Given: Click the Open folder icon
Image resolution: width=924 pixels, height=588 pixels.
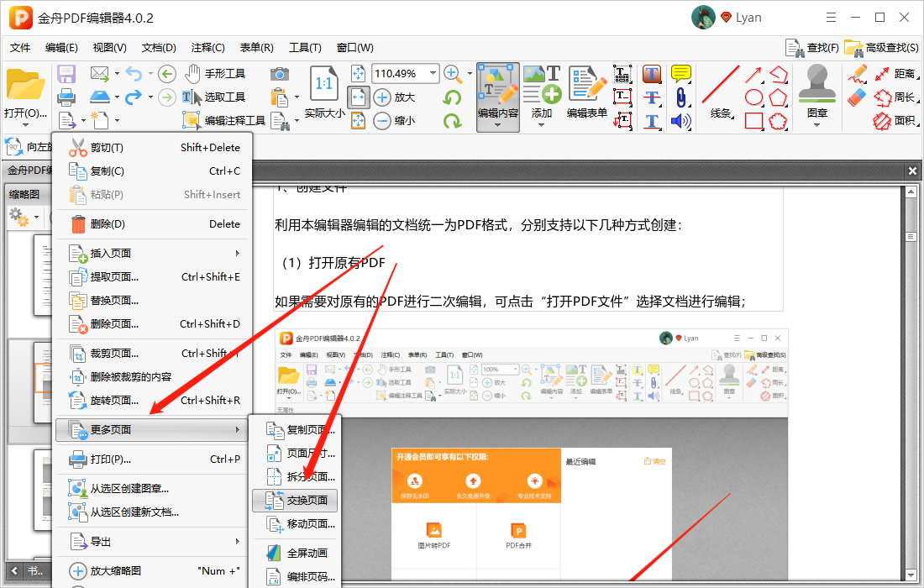Looking at the screenshot, I should (x=25, y=86).
